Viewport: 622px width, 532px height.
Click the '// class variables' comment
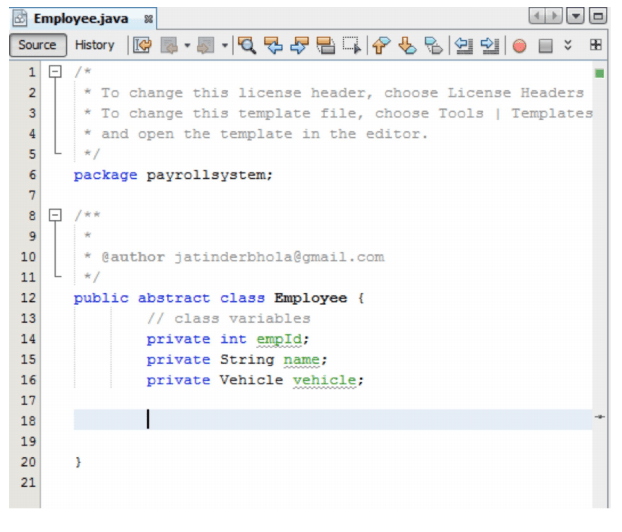(x=228, y=319)
